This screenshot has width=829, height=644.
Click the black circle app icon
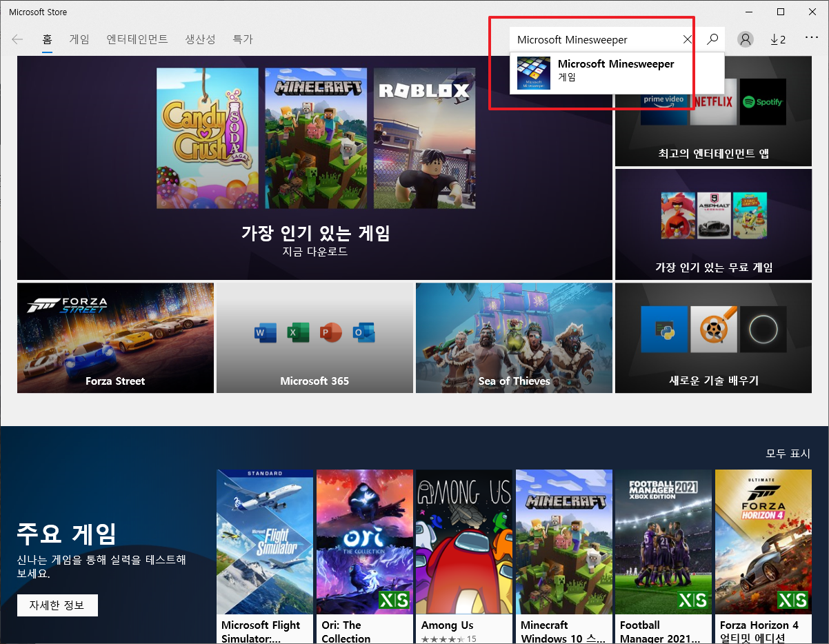[763, 330]
